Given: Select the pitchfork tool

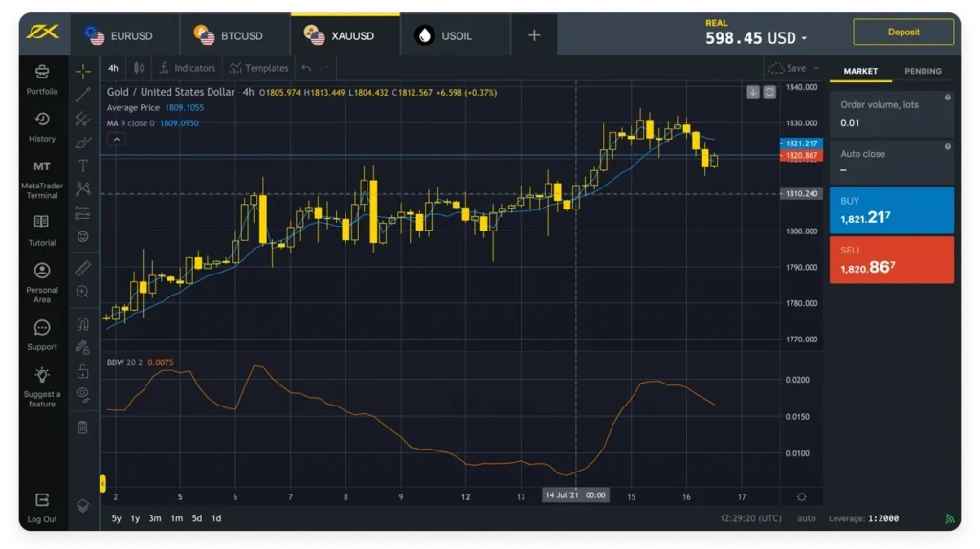Looking at the screenshot, I should (x=82, y=119).
